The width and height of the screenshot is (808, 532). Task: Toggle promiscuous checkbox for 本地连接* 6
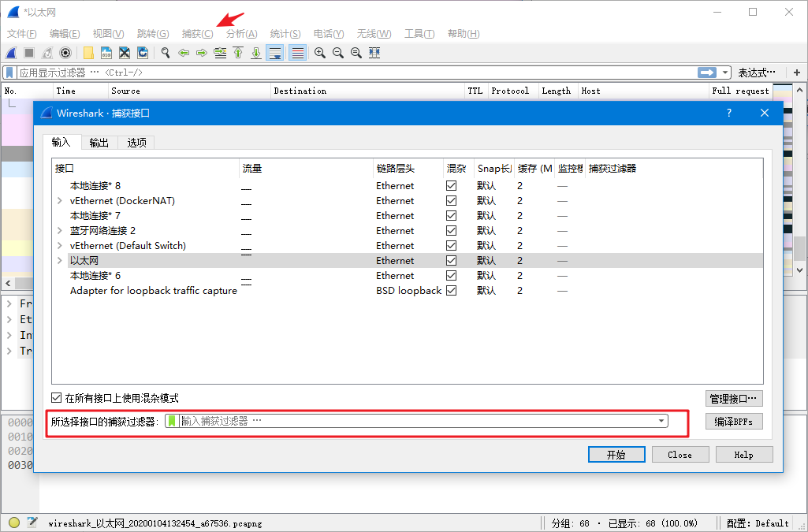452,276
